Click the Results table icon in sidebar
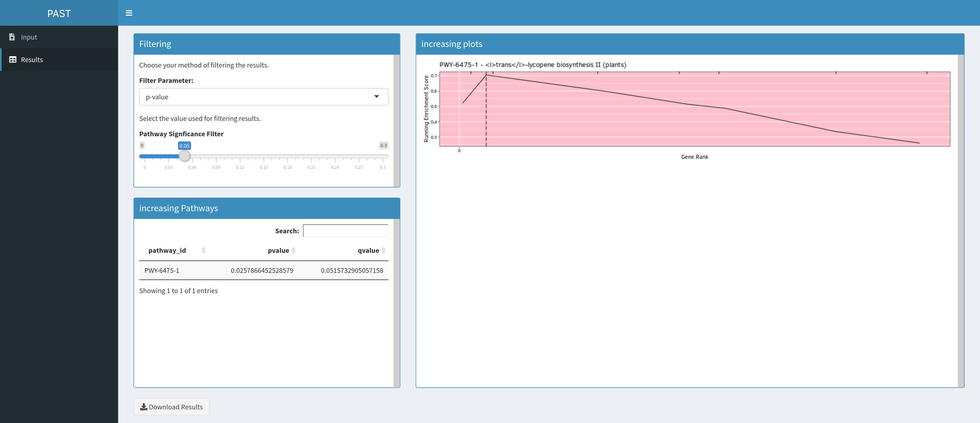980x423 pixels. pyautogui.click(x=13, y=60)
